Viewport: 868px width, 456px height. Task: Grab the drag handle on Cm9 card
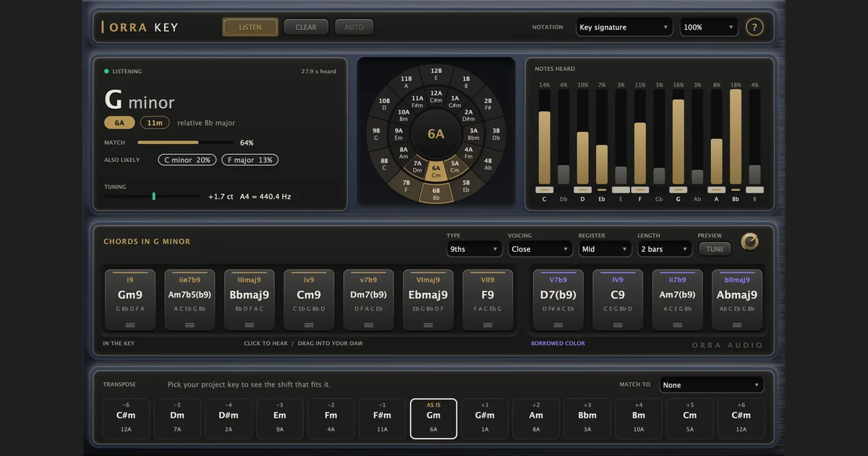(309, 325)
